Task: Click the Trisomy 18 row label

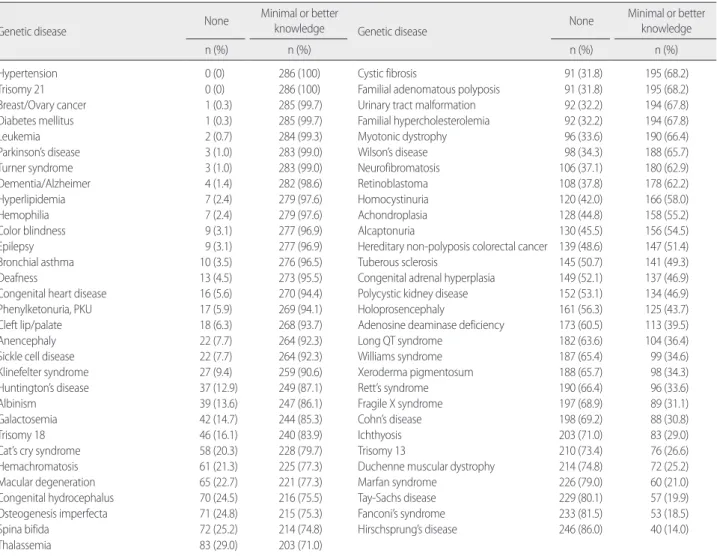Action: tap(22, 435)
